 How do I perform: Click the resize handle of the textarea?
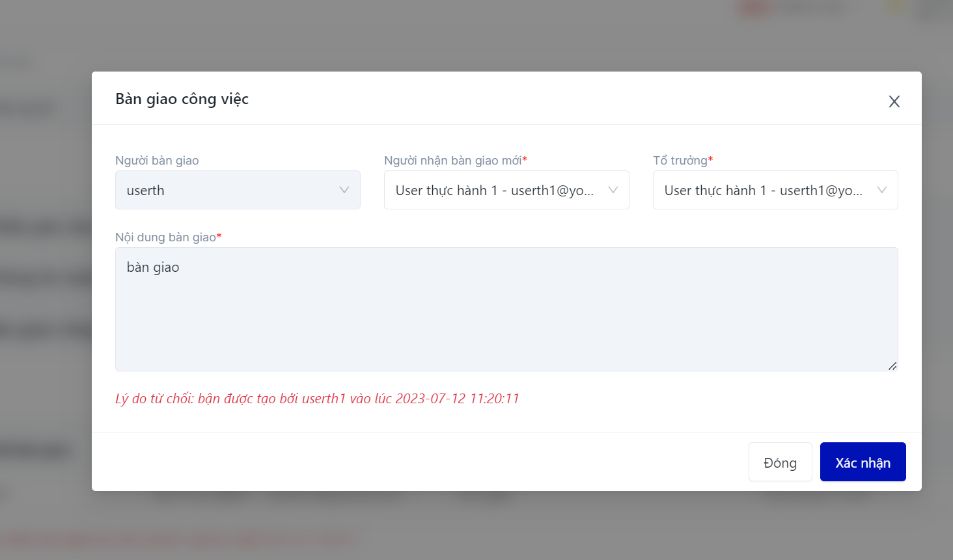point(892,366)
